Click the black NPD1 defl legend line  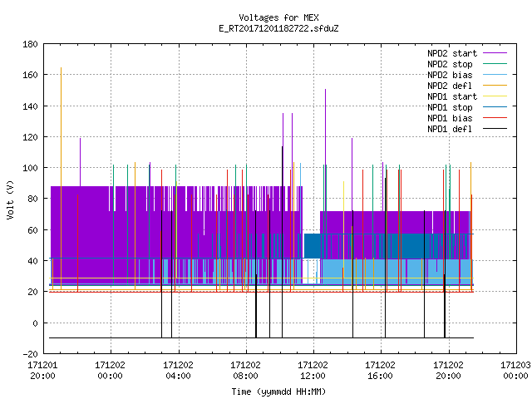(x=495, y=129)
